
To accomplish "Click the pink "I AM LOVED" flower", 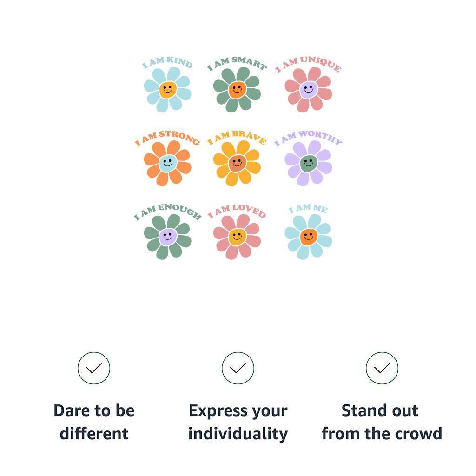I will (x=237, y=237).
